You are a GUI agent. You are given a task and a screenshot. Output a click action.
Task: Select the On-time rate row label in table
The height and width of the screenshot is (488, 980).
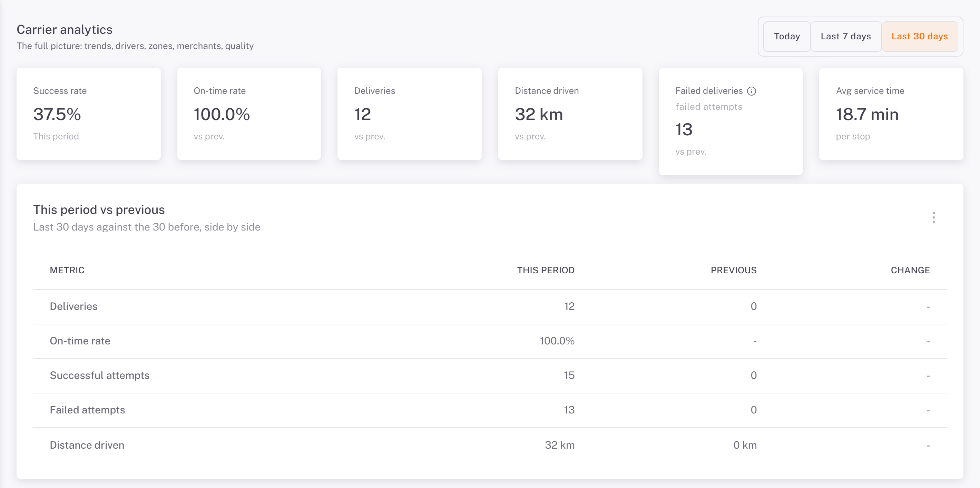(80, 341)
